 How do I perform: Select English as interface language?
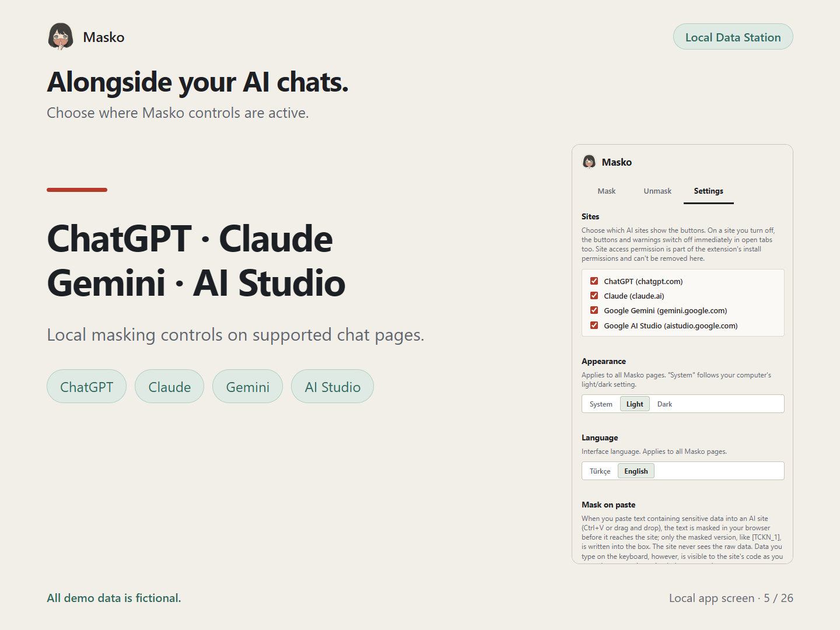pyautogui.click(x=636, y=471)
